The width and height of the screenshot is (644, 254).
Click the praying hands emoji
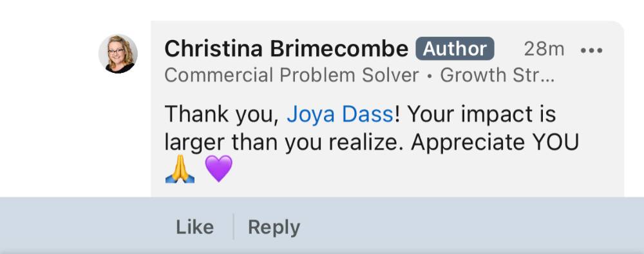click(x=180, y=169)
